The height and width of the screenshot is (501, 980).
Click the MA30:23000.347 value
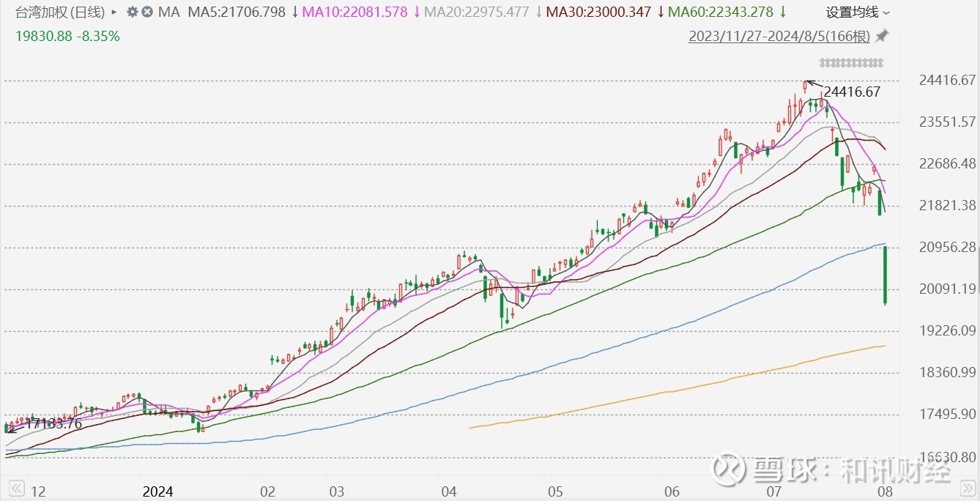[598, 12]
